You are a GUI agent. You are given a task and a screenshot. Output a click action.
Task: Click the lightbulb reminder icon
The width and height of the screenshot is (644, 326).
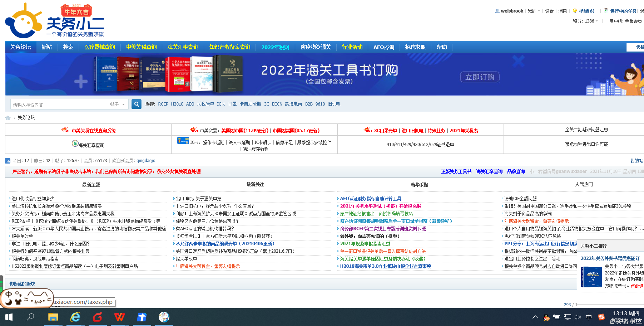575,11
